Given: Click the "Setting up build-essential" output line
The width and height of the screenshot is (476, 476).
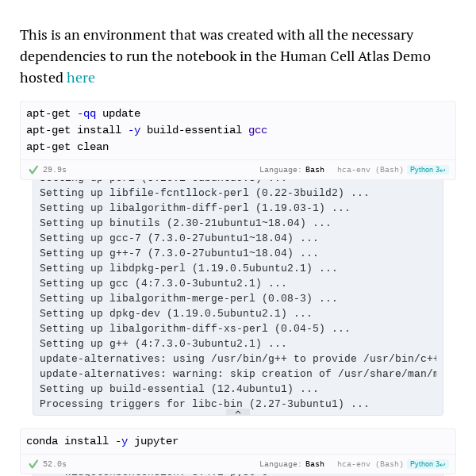Looking at the screenshot, I should click(x=178, y=389).
